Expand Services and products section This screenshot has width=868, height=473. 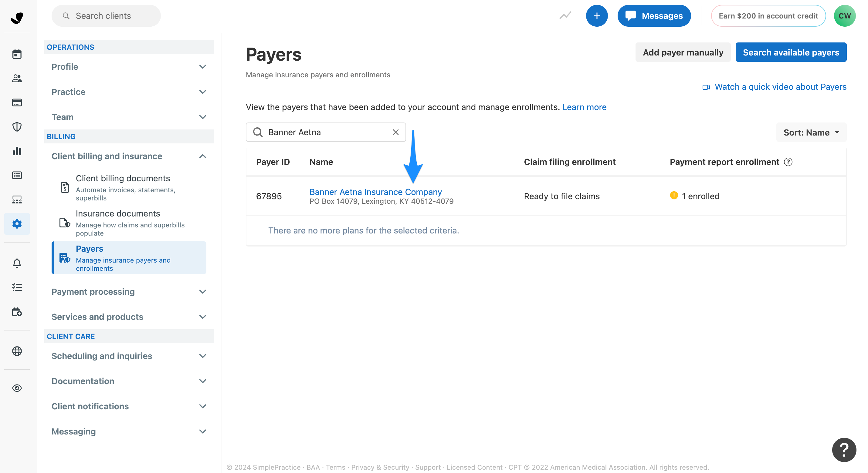click(129, 317)
